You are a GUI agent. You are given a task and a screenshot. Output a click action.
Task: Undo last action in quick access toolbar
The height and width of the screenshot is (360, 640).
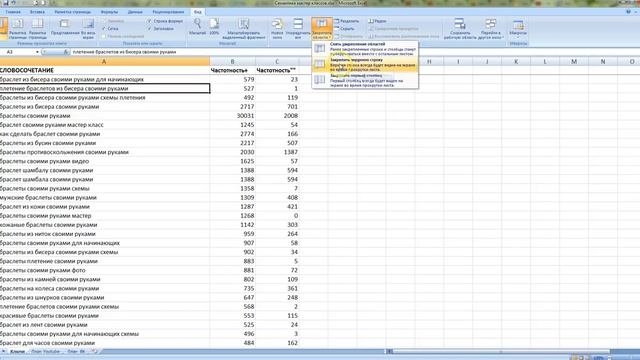[x=13, y=3]
